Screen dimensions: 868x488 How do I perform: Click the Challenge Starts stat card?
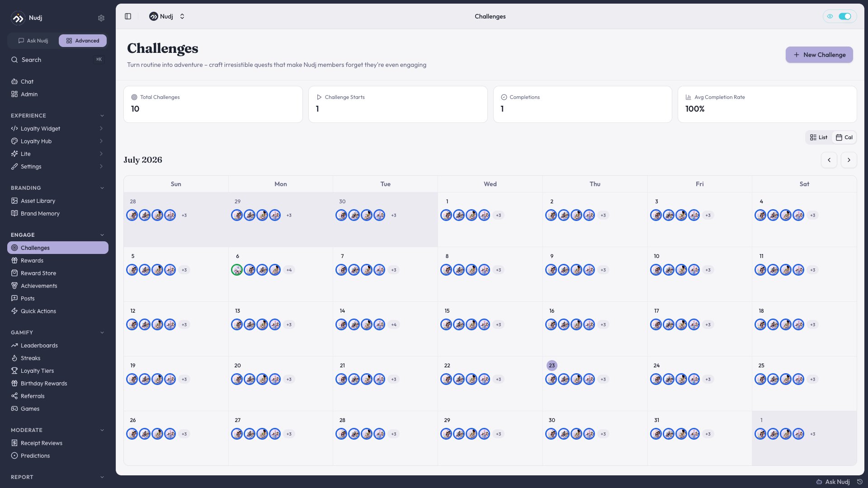pyautogui.click(x=398, y=104)
